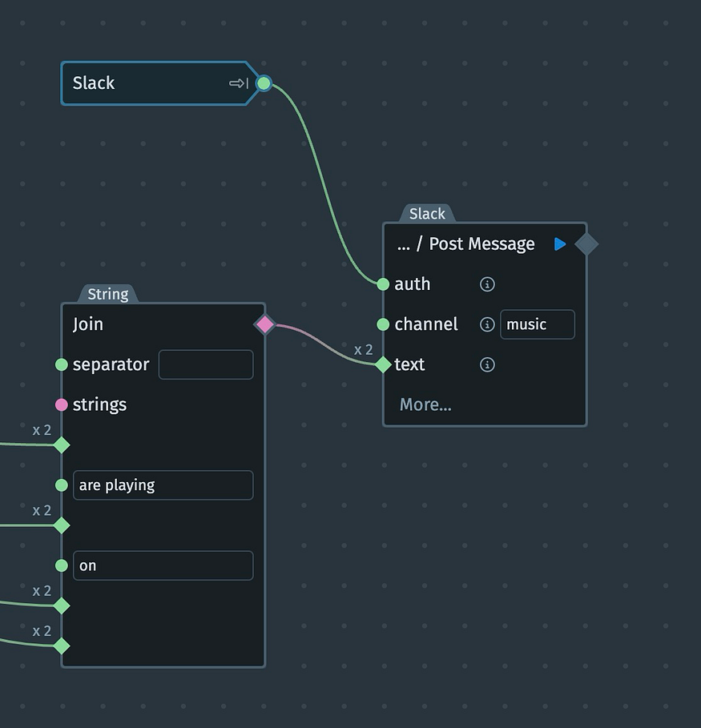Screen dimensions: 701x728
Task: Expand More... in Post Message node
Action: point(425,404)
